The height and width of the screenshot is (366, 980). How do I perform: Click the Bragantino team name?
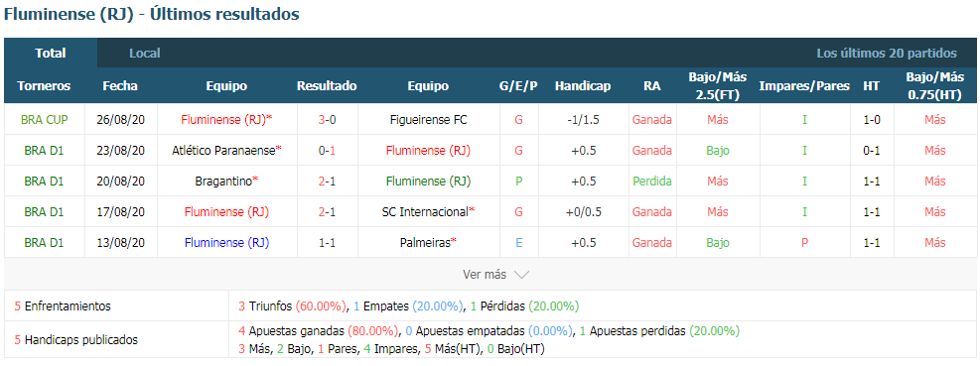point(223,182)
